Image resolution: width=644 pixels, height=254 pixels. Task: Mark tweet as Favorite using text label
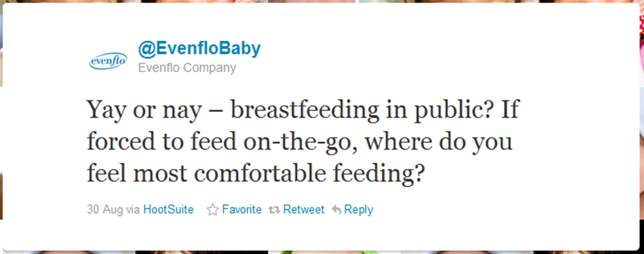point(241,210)
